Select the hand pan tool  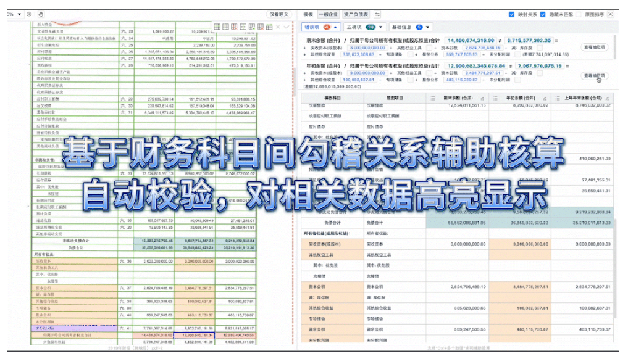[41, 14]
